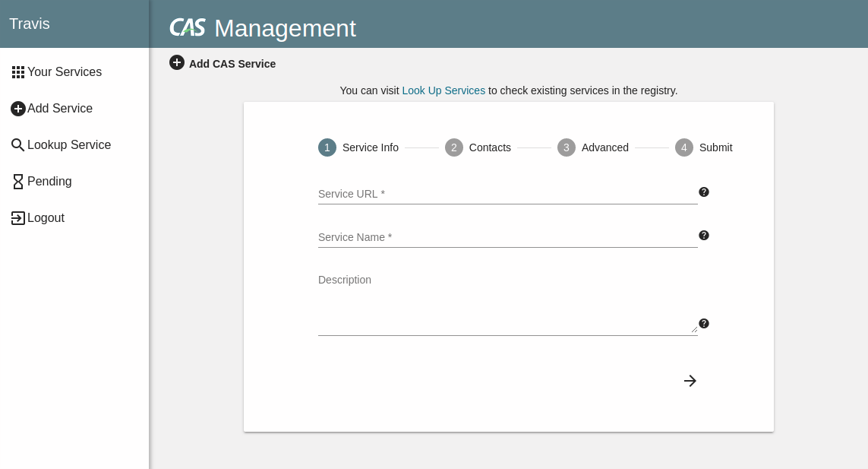Open the Look Up Services link
The height and width of the screenshot is (469, 868).
443,90
